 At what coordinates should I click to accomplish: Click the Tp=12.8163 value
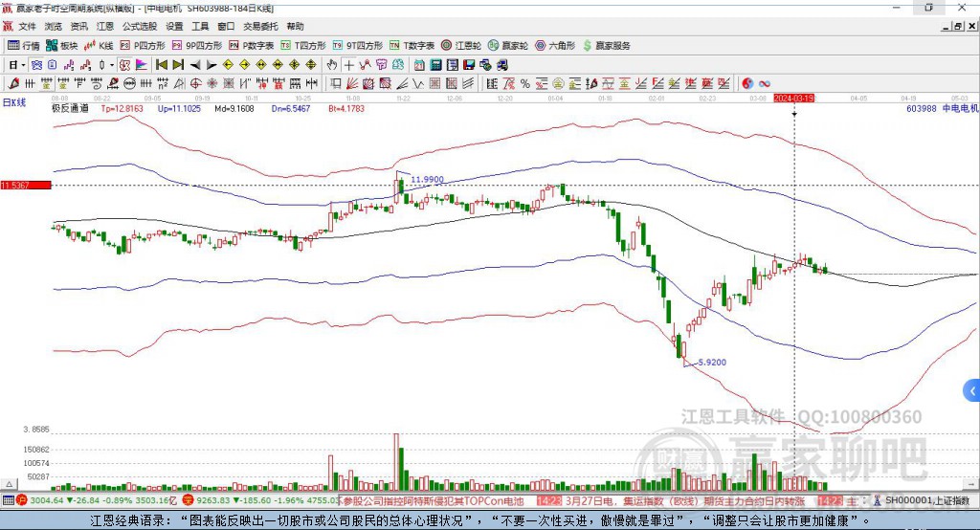pyautogui.click(x=122, y=108)
